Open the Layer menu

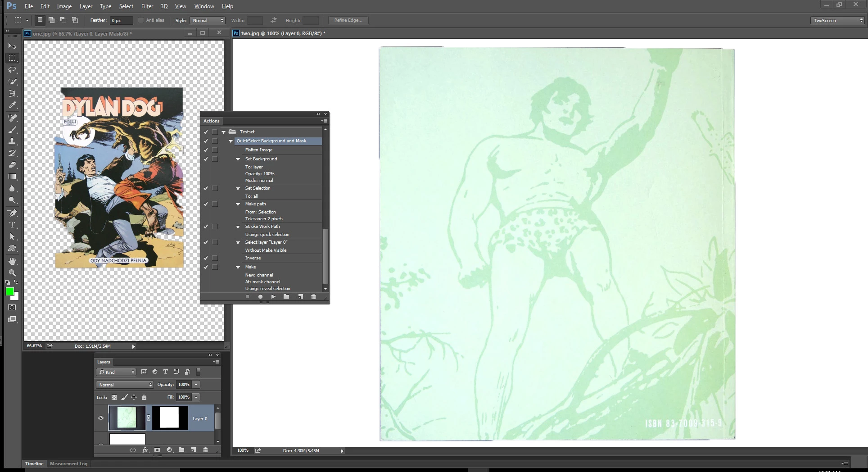point(86,6)
